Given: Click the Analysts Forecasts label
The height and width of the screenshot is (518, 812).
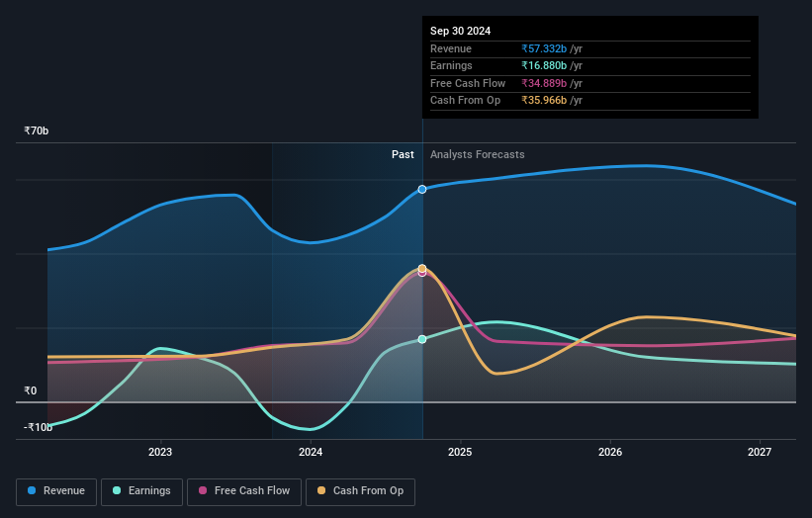Looking at the screenshot, I should [x=477, y=154].
